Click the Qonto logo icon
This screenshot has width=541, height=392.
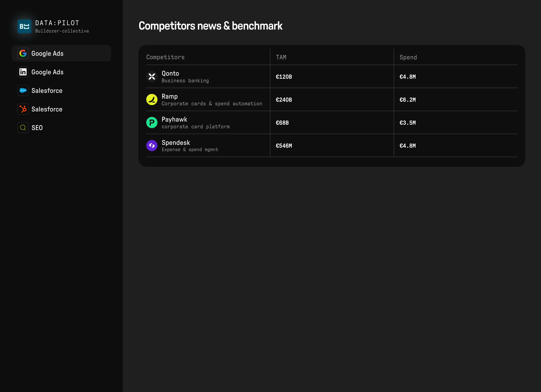coord(152,76)
